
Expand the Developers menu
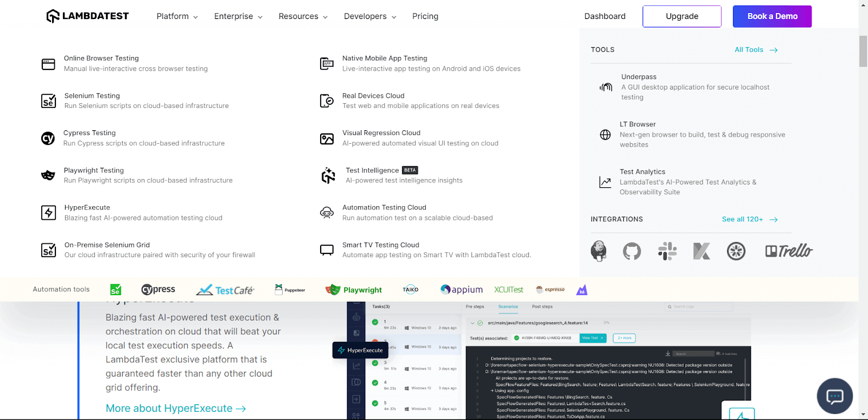tap(371, 16)
